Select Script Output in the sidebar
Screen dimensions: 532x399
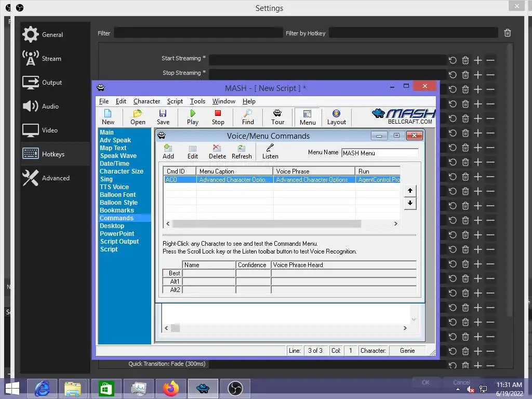119,242
